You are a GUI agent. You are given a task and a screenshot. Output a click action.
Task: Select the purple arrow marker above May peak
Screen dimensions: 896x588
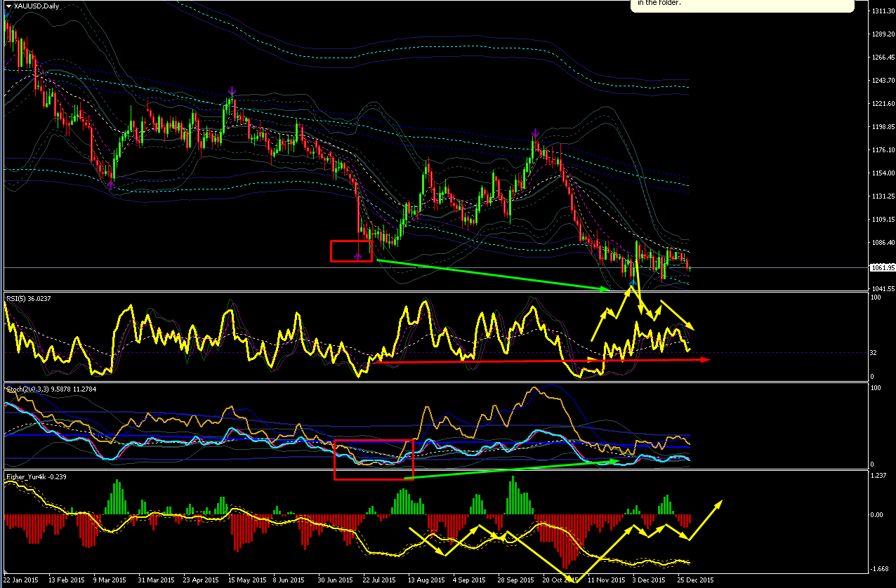click(232, 91)
